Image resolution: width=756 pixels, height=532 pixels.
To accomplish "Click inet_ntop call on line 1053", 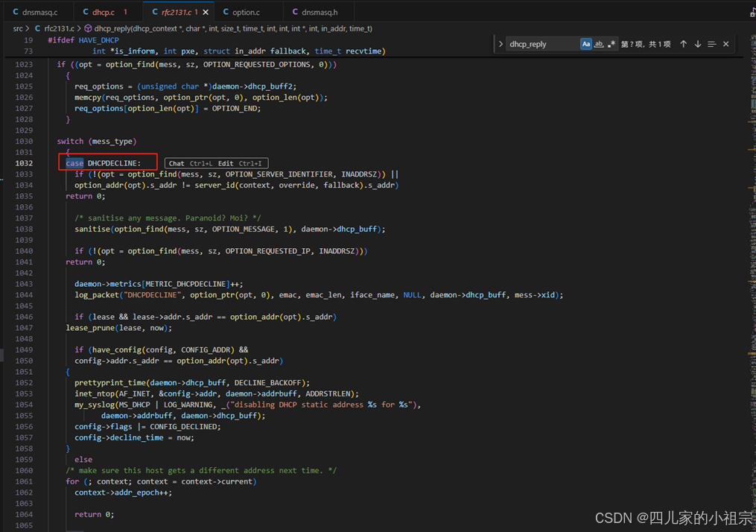I will (x=95, y=393).
